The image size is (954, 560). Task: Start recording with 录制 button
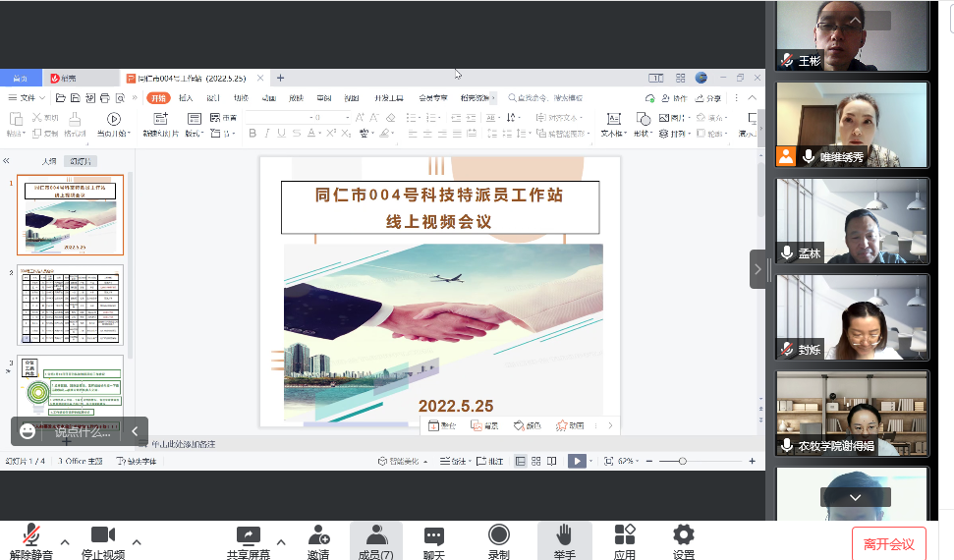click(499, 541)
